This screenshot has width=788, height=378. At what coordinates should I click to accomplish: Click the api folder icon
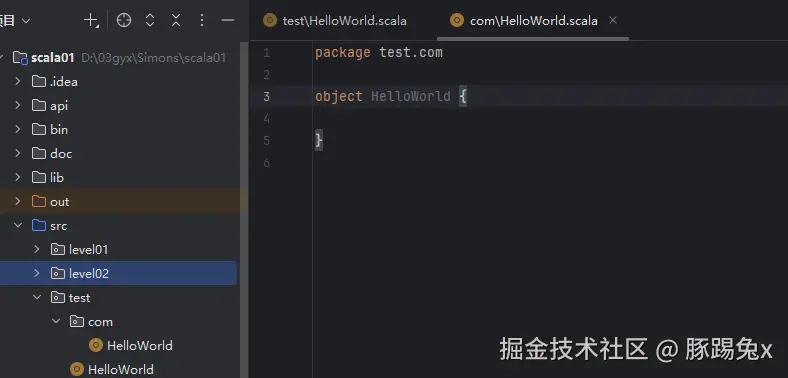coord(39,105)
